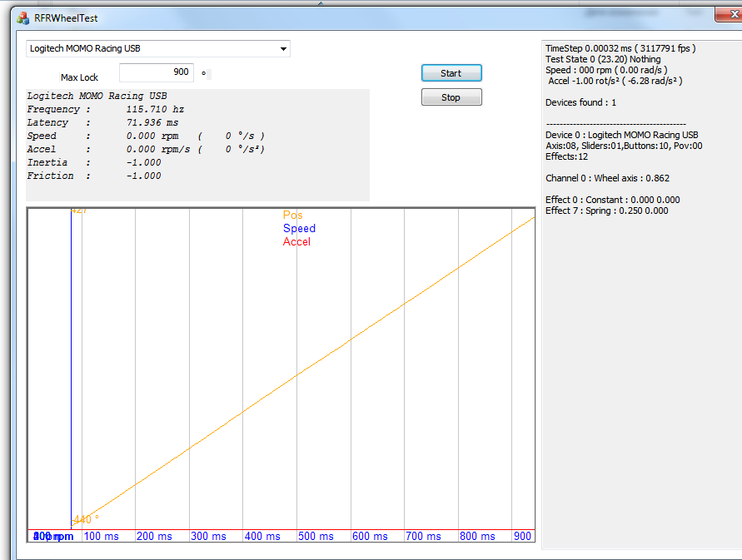This screenshot has height=560, width=742.
Task: Click the Frequency reading of 115.710 hz
Action: [155, 110]
